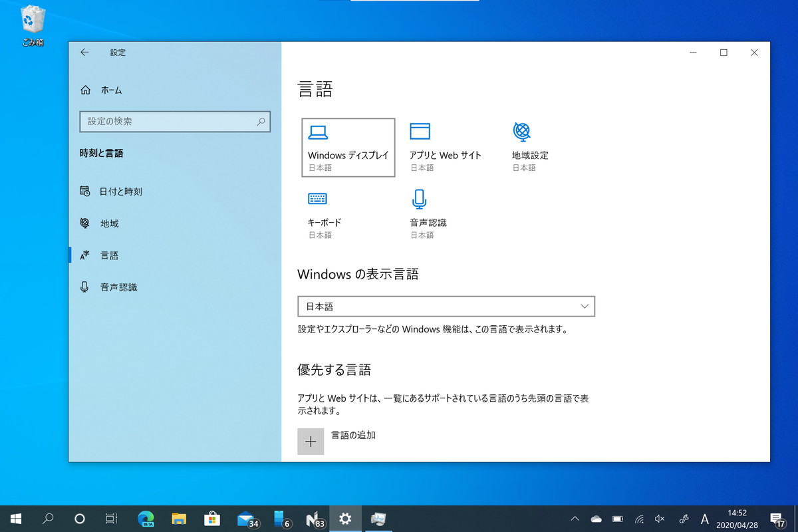
Task: Expand the Windows の表示言語 dropdown
Action: [x=446, y=307]
